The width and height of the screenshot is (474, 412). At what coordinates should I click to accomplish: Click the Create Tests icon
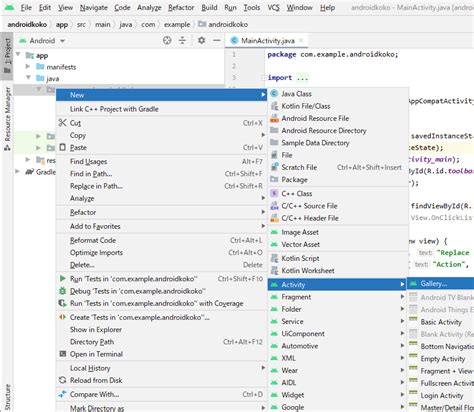(x=62, y=317)
